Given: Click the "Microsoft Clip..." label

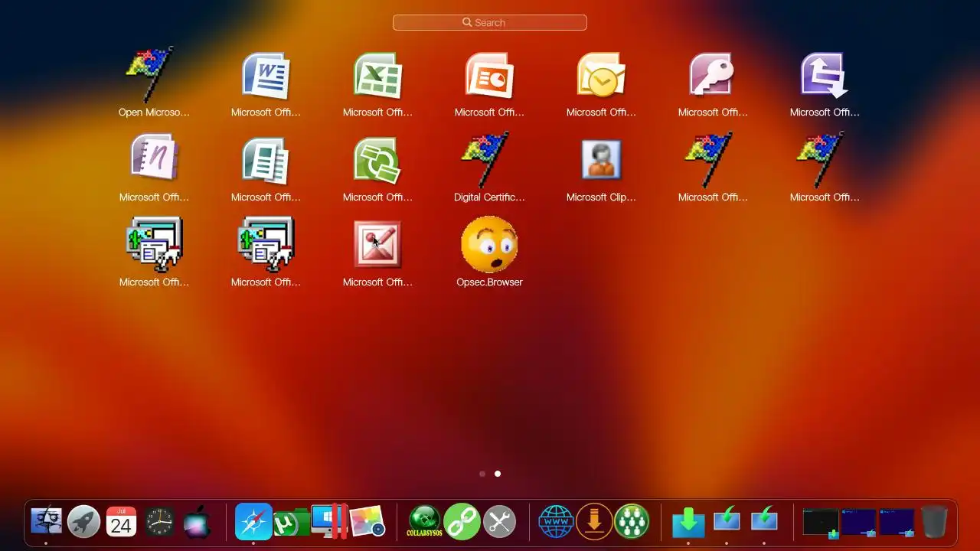Looking at the screenshot, I should [601, 197].
